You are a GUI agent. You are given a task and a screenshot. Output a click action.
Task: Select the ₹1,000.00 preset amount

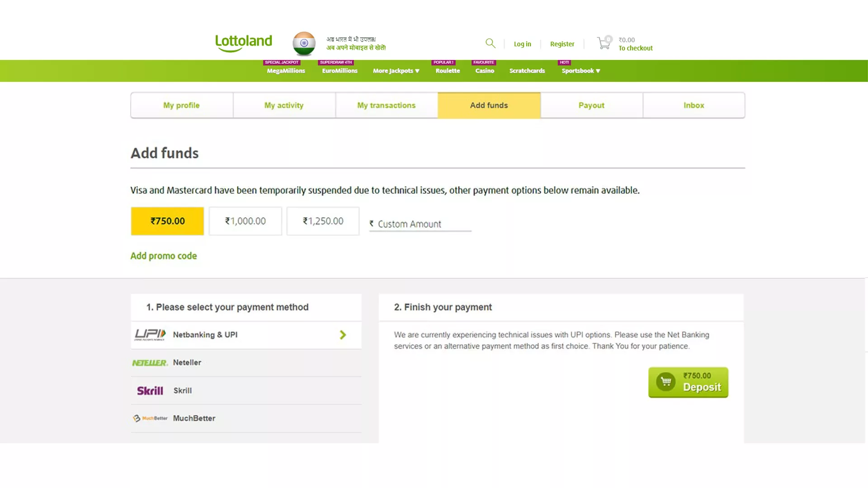tap(245, 221)
